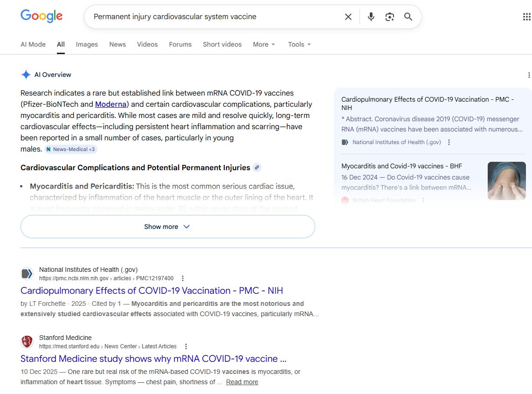Click 'Stanford Medicine' site name text
This screenshot has height=394, width=532.
(65, 338)
